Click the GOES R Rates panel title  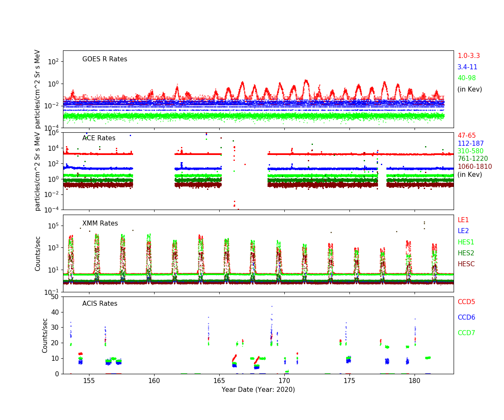tap(105, 59)
